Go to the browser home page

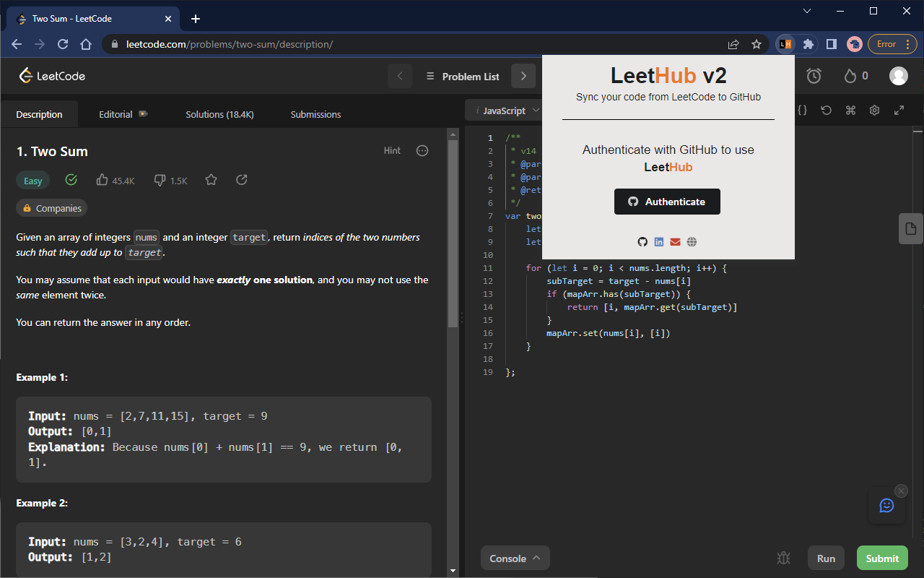click(x=86, y=44)
